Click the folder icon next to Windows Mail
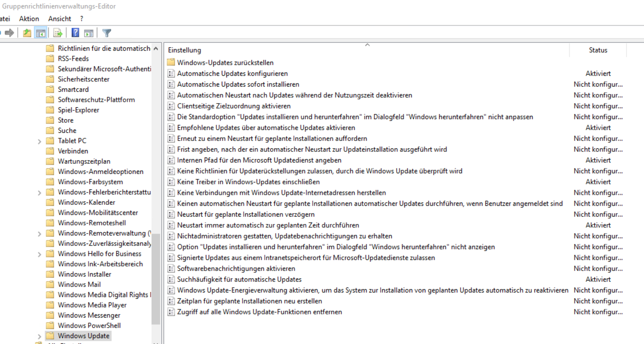The image size is (644, 344). coord(50,284)
